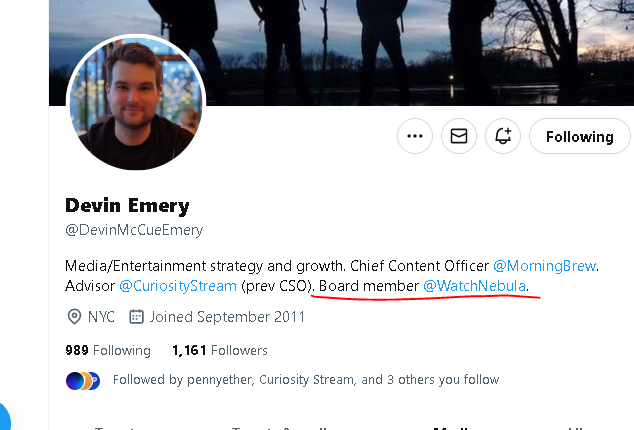The height and width of the screenshot is (430, 634).
Task: Follow the @WatchNebula link in bio
Action: click(x=474, y=286)
